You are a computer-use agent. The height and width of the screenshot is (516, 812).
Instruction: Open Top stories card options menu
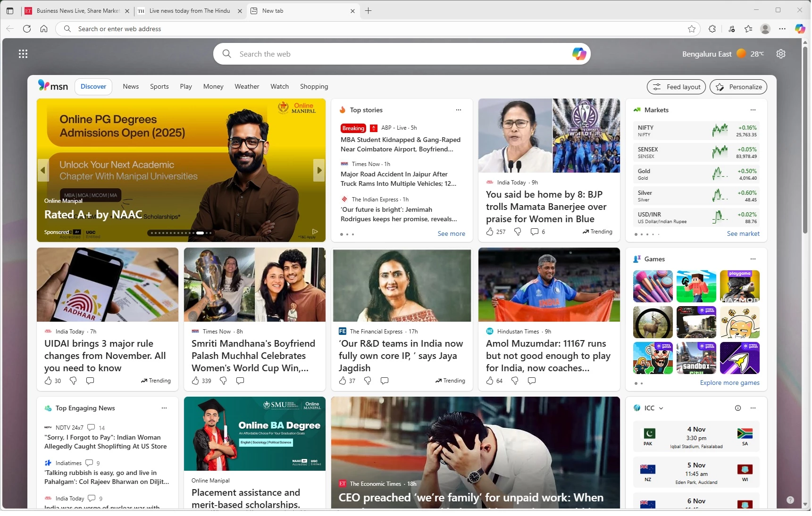point(459,110)
